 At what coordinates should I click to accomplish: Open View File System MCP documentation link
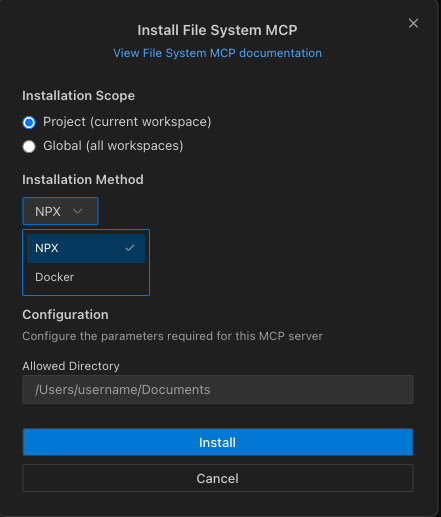point(217,53)
